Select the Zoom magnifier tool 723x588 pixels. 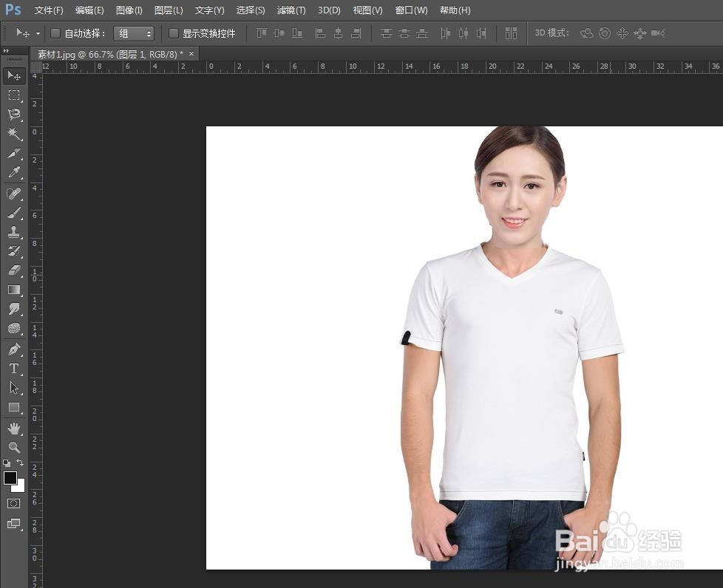(x=13, y=447)
